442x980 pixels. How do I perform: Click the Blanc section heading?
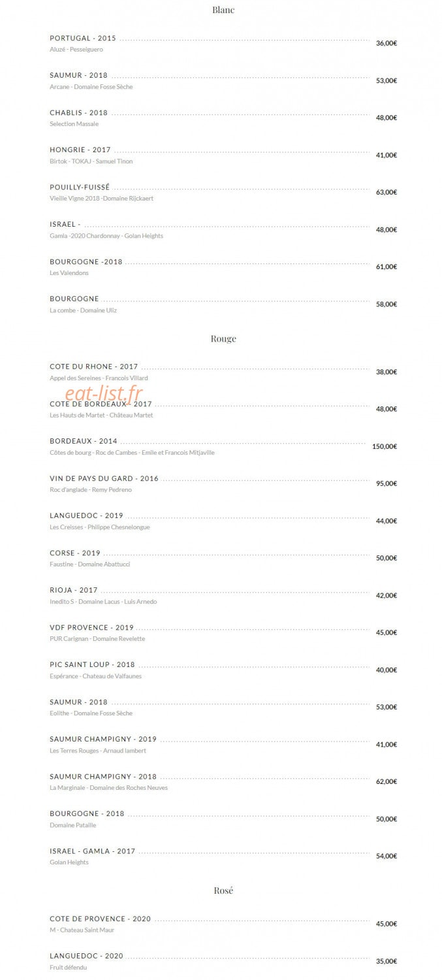[223, 10]
